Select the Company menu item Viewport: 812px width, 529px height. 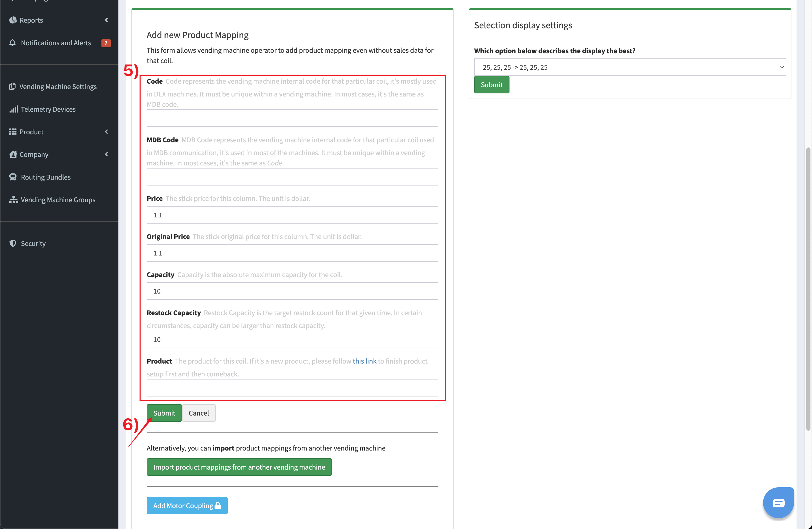(34, 154)
